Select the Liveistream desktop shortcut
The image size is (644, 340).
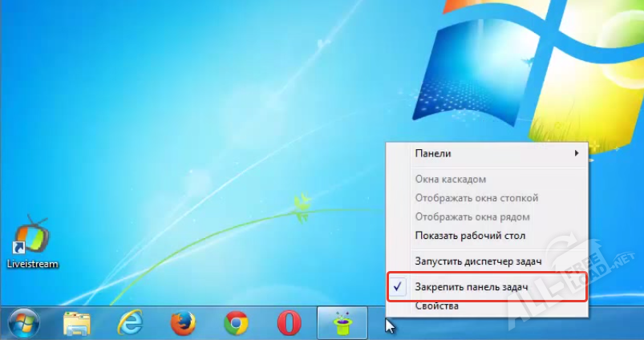point(32,242)
